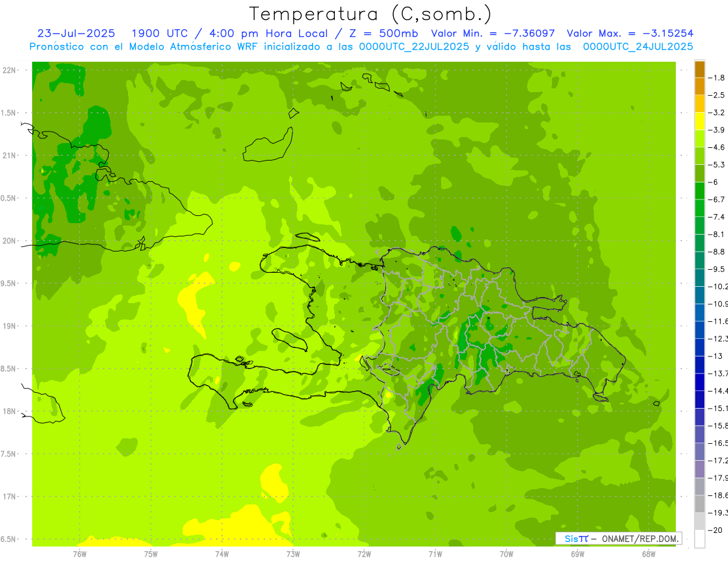Select the 75W longitude axis label

[x=151, y=554]
